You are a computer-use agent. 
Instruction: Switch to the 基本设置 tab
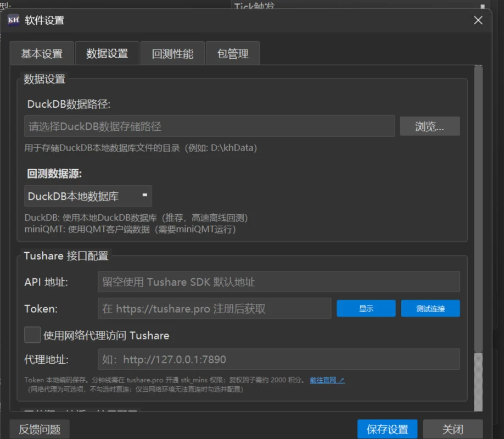42,53
